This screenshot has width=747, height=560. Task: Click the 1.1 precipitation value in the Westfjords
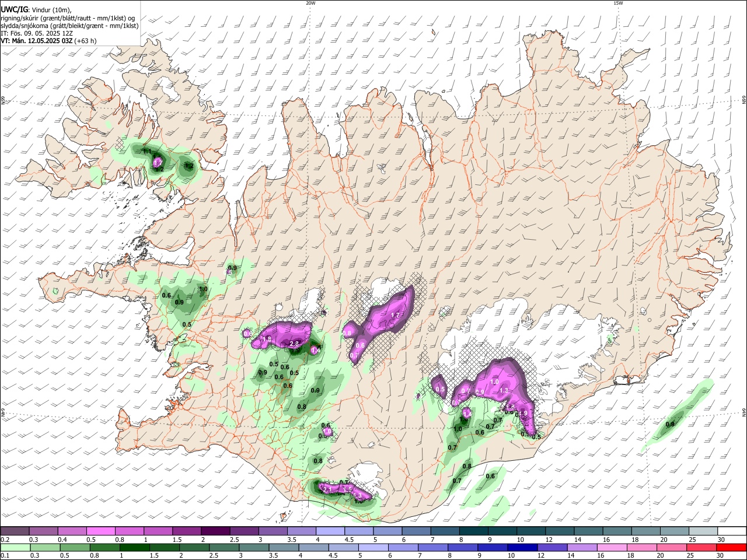click(147, 152)
